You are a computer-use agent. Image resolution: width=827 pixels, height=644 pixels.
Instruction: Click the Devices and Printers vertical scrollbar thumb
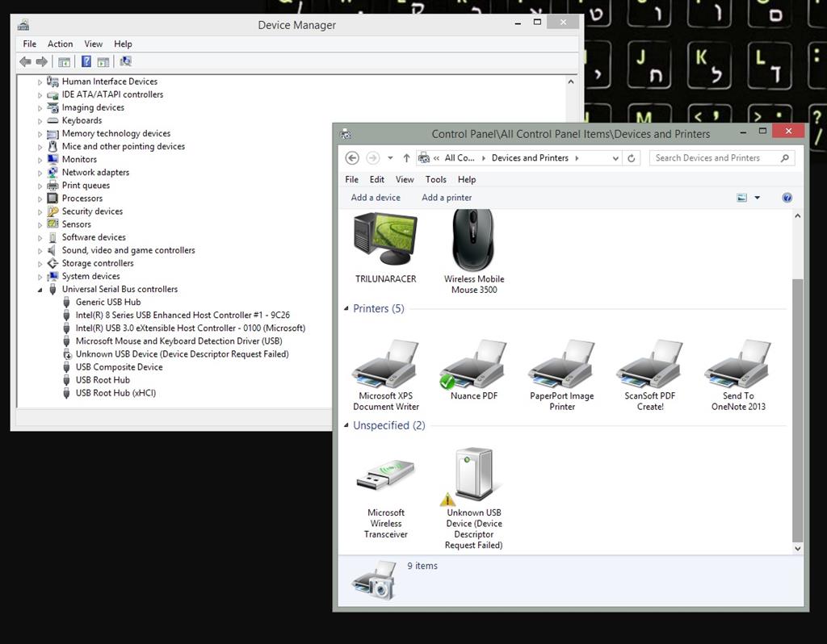pos(797,410)
